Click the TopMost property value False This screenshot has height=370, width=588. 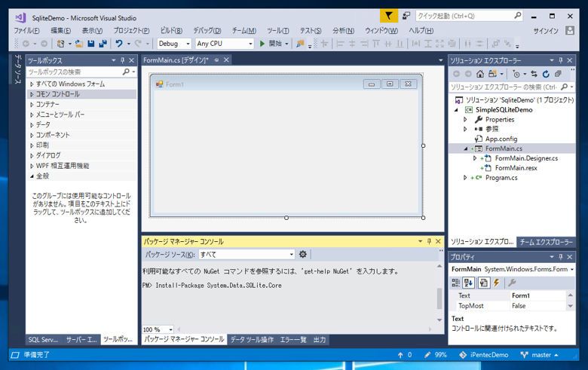point(537,306)
